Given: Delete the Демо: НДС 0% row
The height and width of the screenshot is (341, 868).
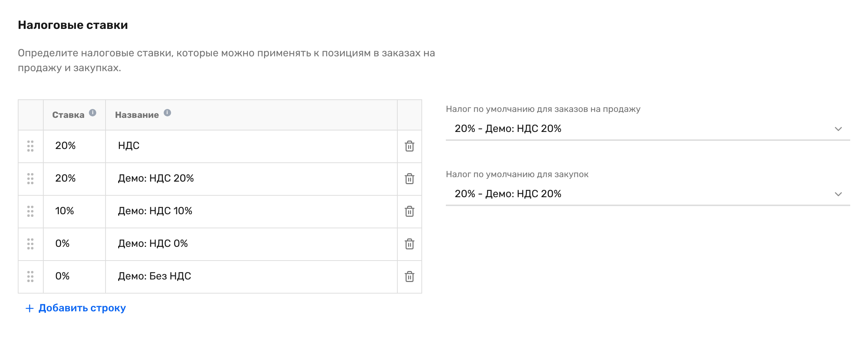Looking at the screenshot, I should (x=409, y=244).
